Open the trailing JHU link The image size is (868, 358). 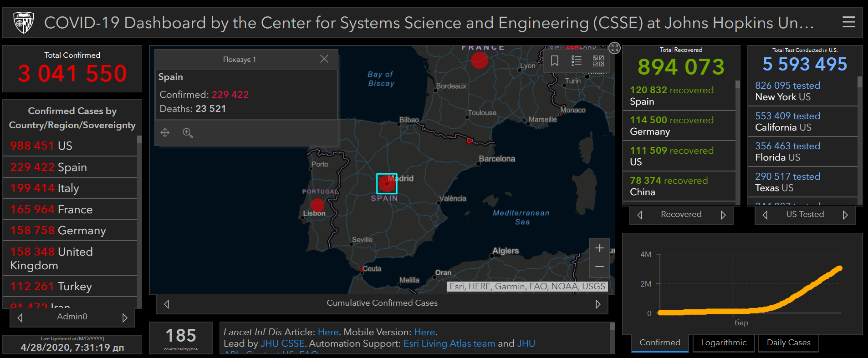(x=526, y=343)
